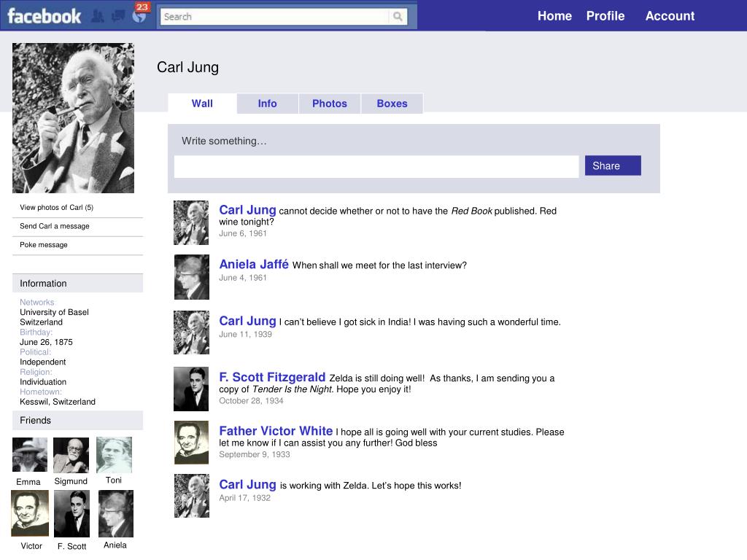
Task: Open Aniela Jaffé's name on wall post
Action: click(x=254, y=264)
